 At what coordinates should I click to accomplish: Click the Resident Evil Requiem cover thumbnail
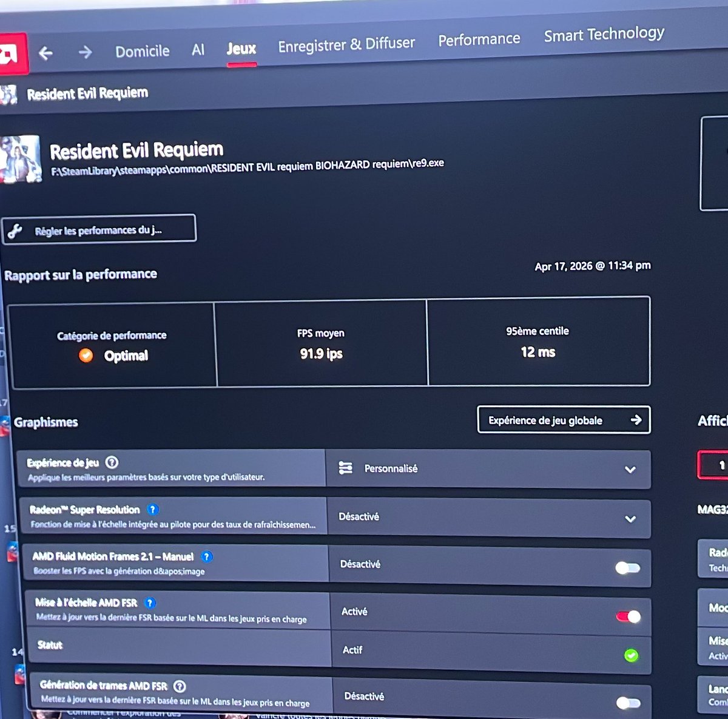[20, 159]
